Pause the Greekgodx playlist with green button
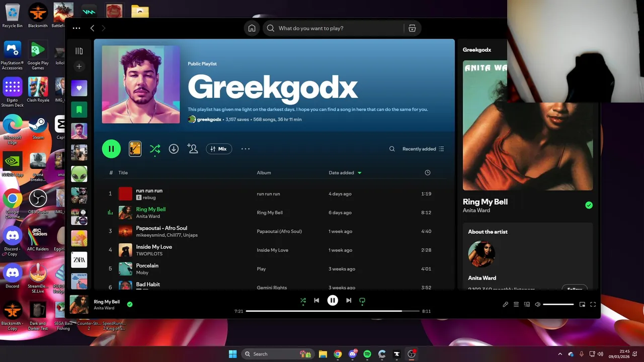Viewport: 644px width, 362px height. [111, 149]
